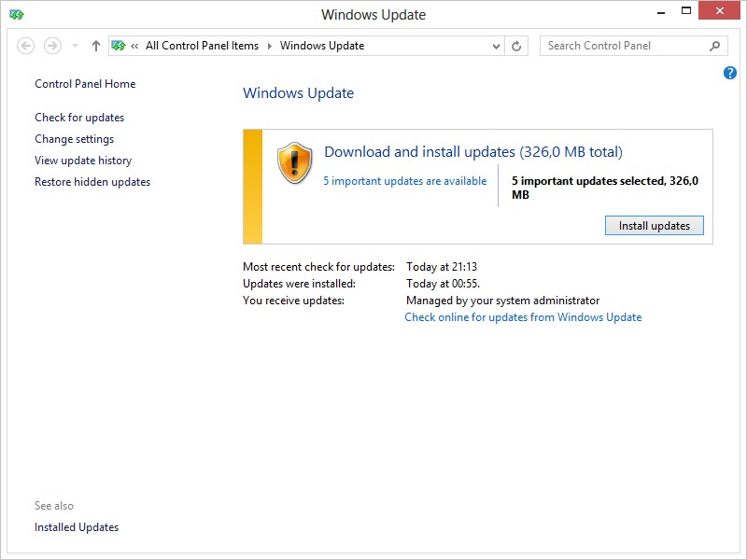Viewport: 747px width, 560px height.
Task: Open Restore hidden updates
Action: click(x=92, y=182)
